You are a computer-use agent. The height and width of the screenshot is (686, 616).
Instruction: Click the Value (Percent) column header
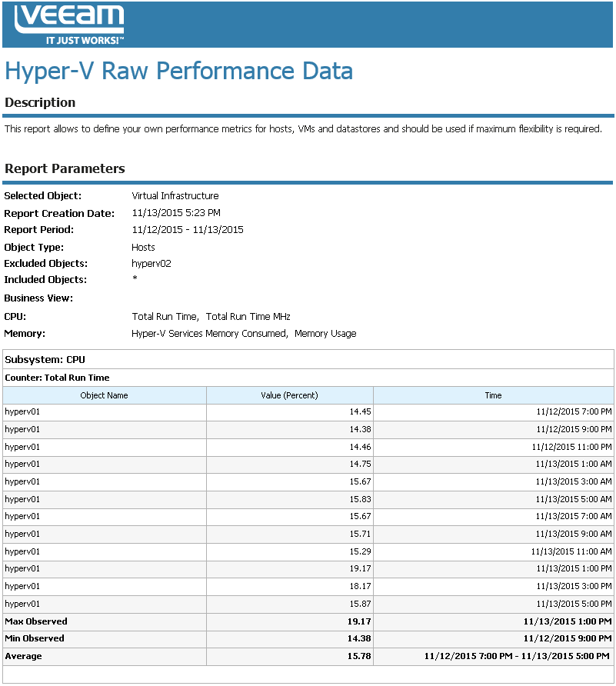coord(289,395)
